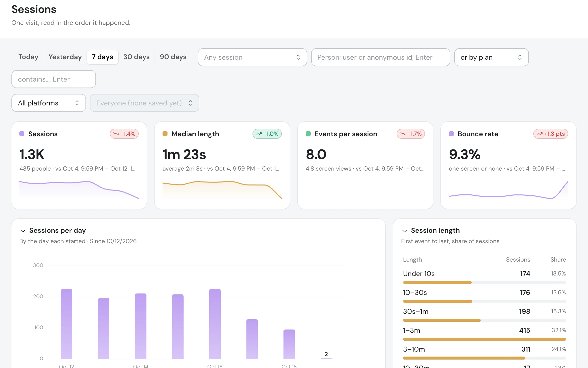The width and height of the screenshot is (588, 368).
Task: Pick the 90 days range
Action: [x=173, y=57]
